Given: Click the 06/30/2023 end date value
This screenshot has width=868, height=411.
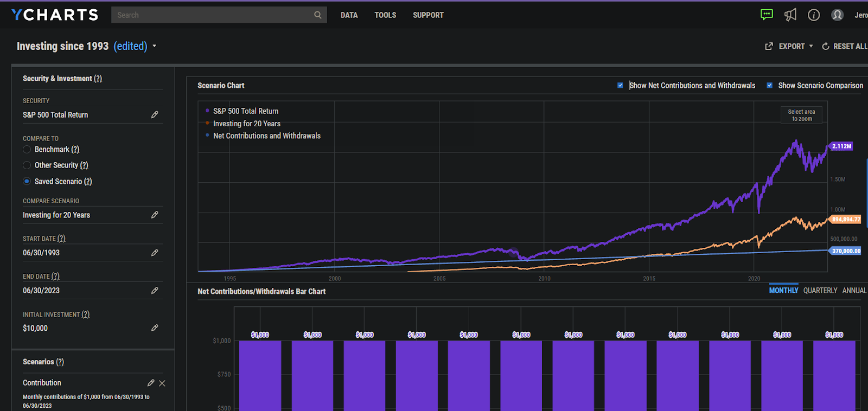Looking at the screenshot, I should click(41, 291).
